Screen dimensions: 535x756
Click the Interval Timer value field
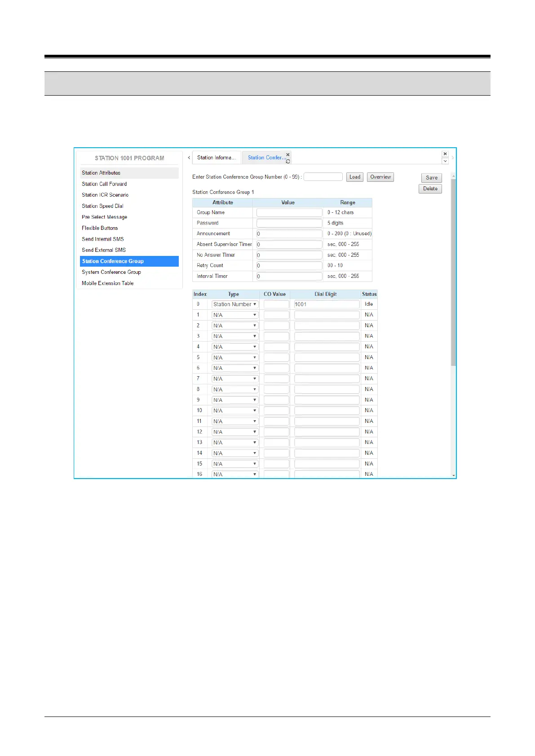(x=289, y=277)
